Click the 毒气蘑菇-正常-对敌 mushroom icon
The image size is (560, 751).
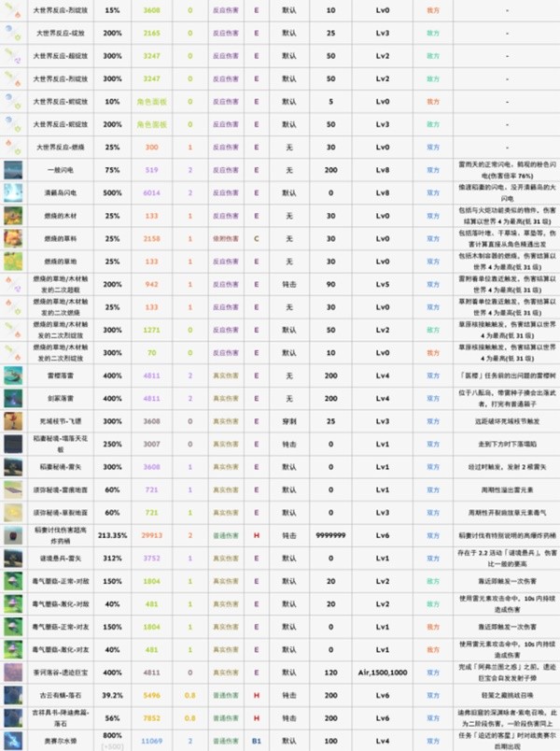13,581
